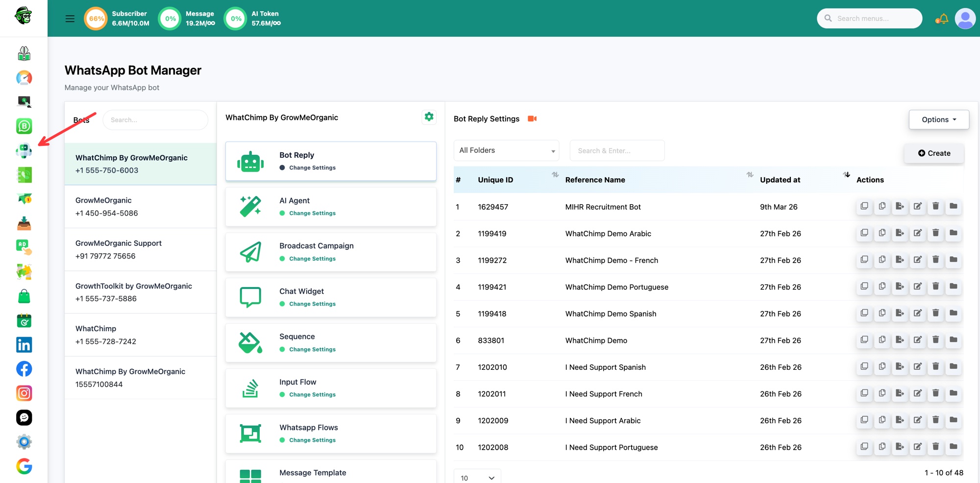
Task: Open the Google sidebar icon
Action: tap(24, 466)
